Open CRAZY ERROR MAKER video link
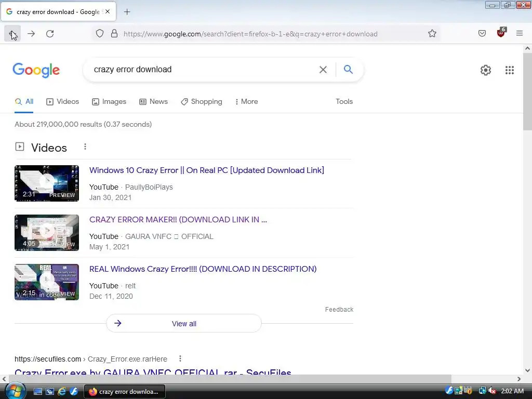This screenshot has width=532, height=399. pyautogui.click(x=178, y=220)
